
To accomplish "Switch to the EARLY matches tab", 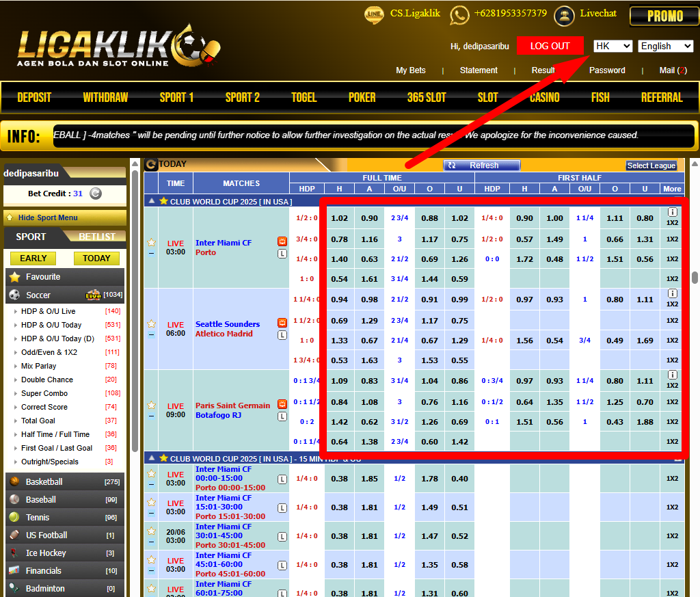I will [x=33, y=258].
